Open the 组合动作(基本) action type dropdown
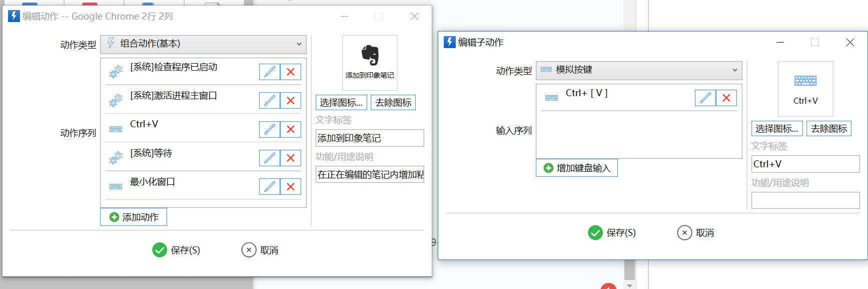This screenshot has height=289, width=868. [203, 44]
